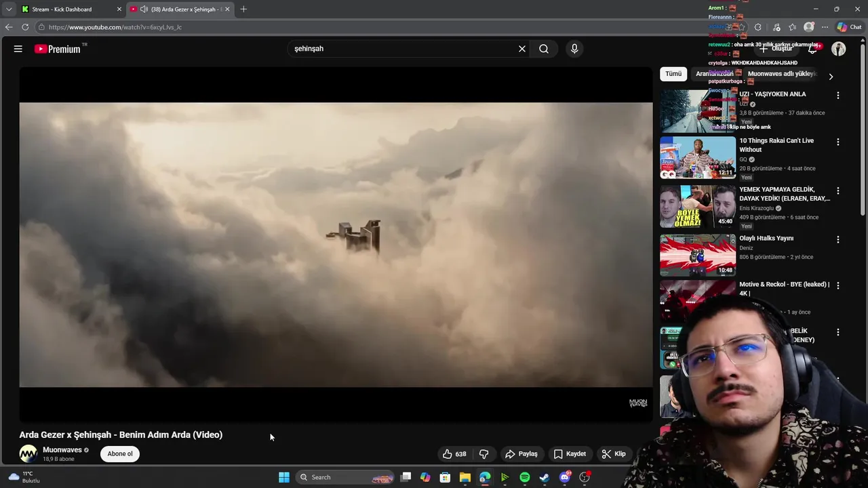Viewport: 868px width, 488px height.
Task: Select Muonwaves adlı yükleyici chip
Action: click(x=781, y=74)
